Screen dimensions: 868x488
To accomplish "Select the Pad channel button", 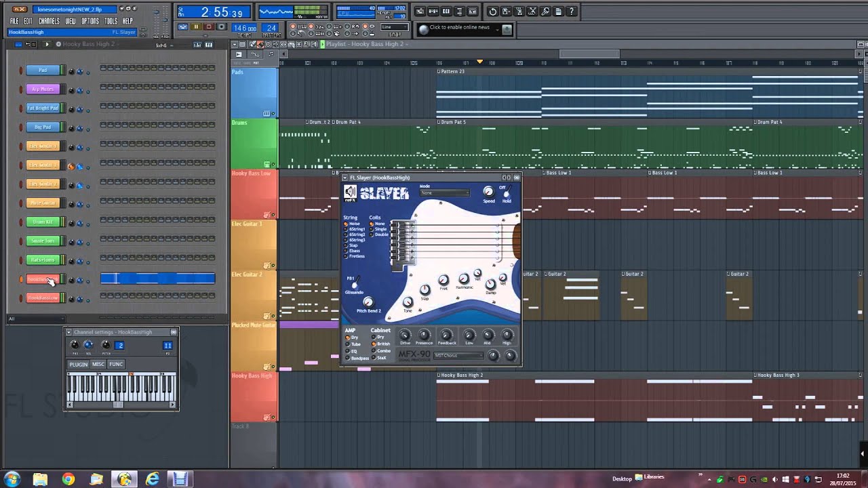I will tap(43, 70).
